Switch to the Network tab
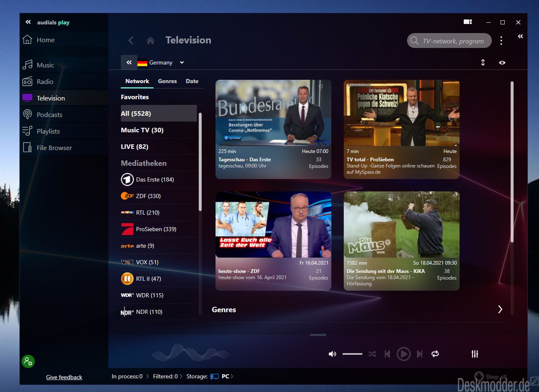The width and height of the screenshot is (539, 392). 137,81
